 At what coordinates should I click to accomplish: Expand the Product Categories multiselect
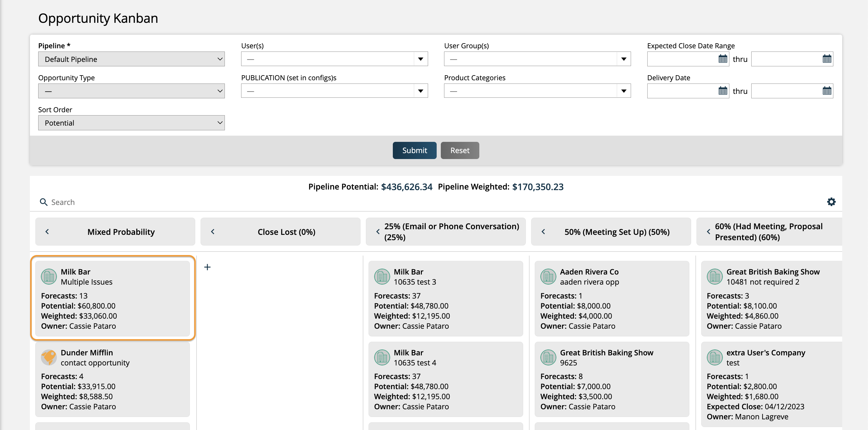624,91
